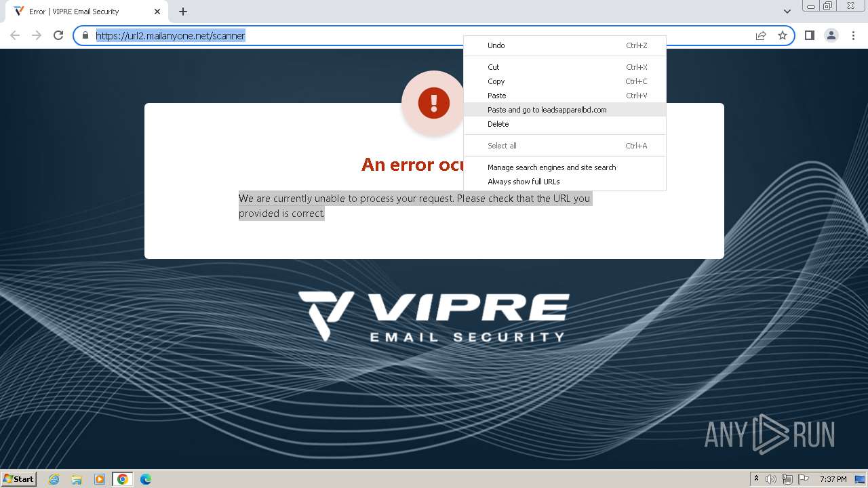This screenshot has width=868, height=488.
Task: Expand the tab search chevron
Action: [787, 12]
